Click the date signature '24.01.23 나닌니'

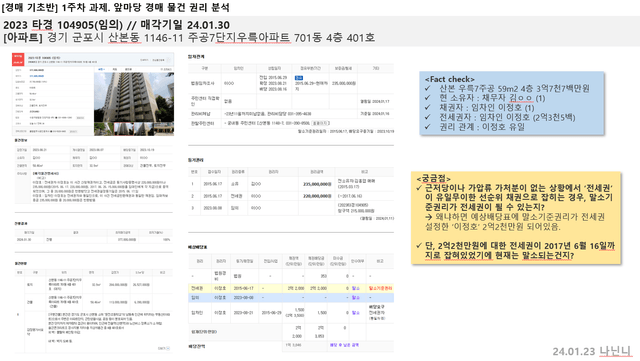[592, 351]
